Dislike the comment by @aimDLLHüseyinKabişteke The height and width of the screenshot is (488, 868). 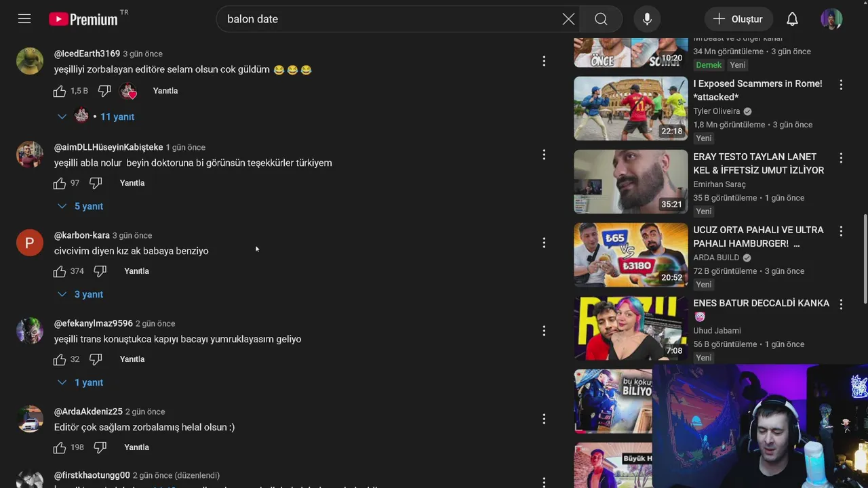tap(96, 183)
